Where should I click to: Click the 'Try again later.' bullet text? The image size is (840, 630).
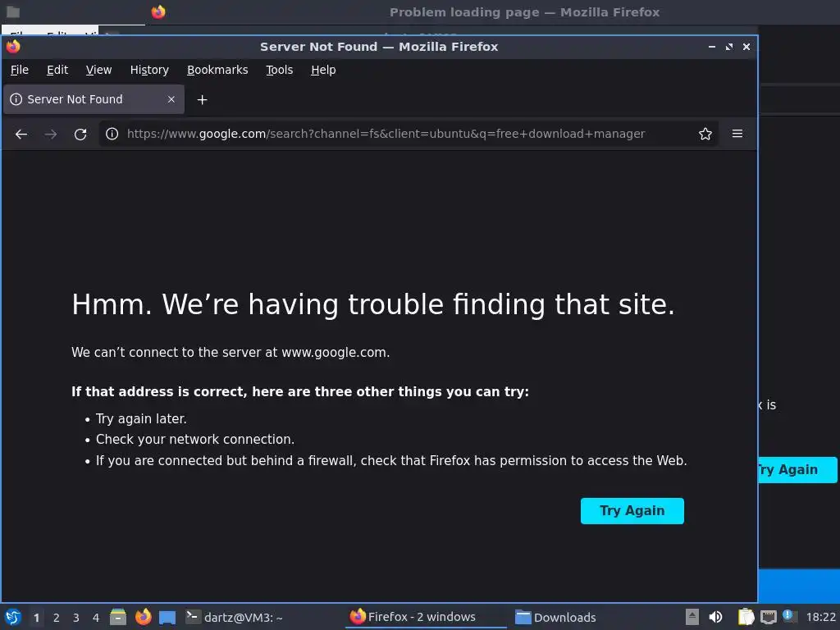(x=141, y=418)
